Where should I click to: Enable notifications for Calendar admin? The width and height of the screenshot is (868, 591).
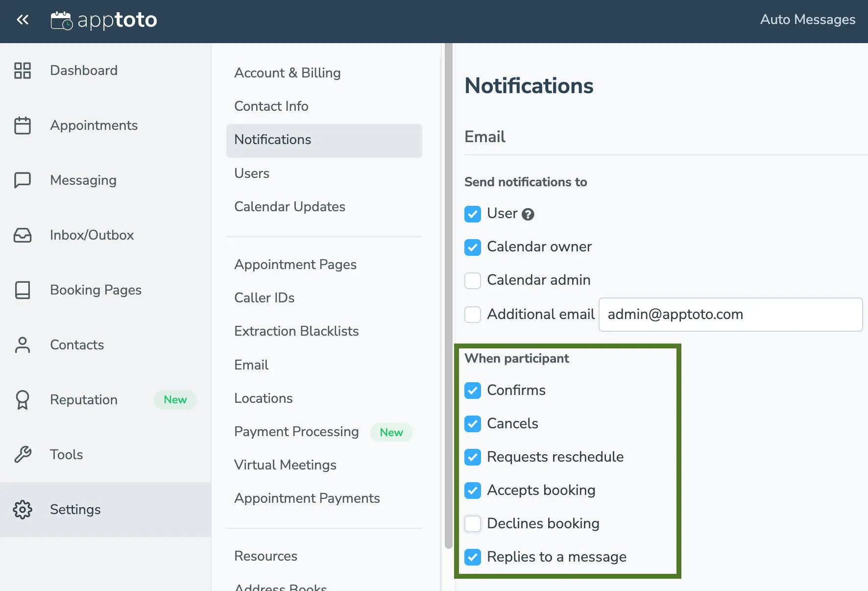[x=473, y=280]
